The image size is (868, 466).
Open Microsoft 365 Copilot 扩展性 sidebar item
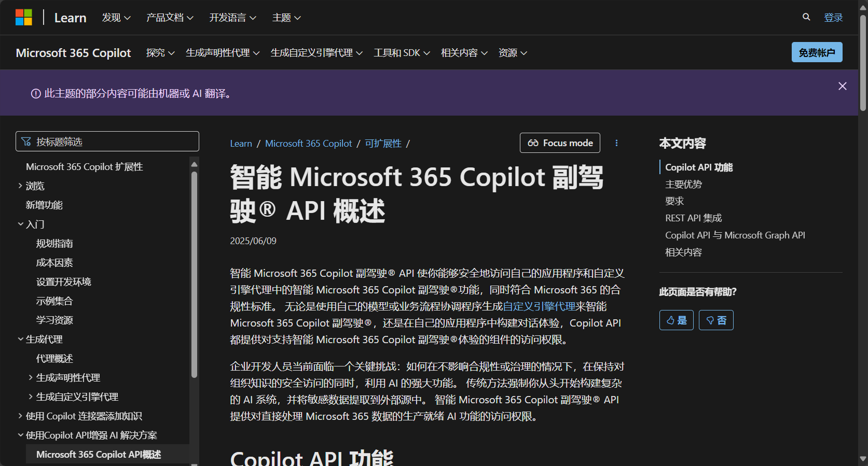[85, 167]
